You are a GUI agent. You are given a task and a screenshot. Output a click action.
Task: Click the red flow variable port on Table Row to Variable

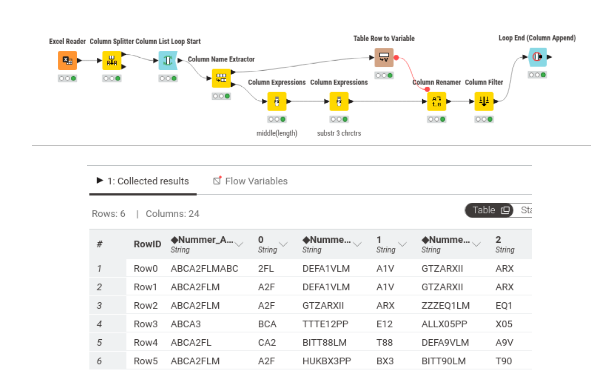(396, 58)
